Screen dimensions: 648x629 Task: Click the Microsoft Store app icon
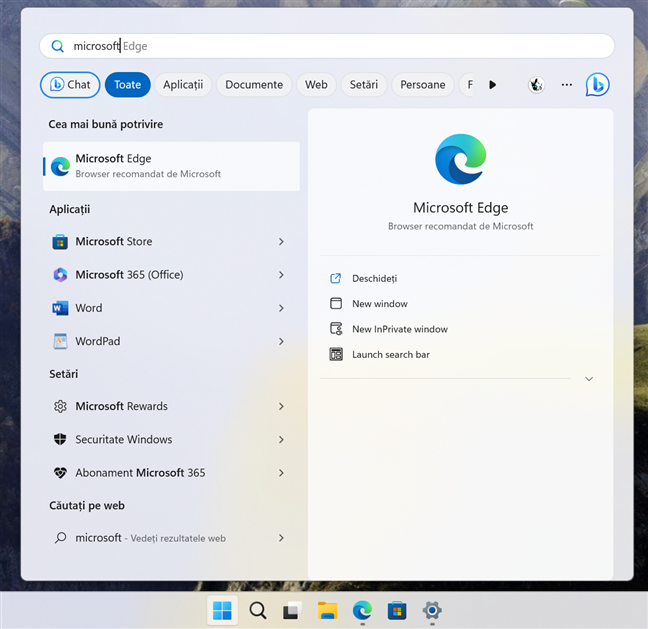(x=60, y=242)
